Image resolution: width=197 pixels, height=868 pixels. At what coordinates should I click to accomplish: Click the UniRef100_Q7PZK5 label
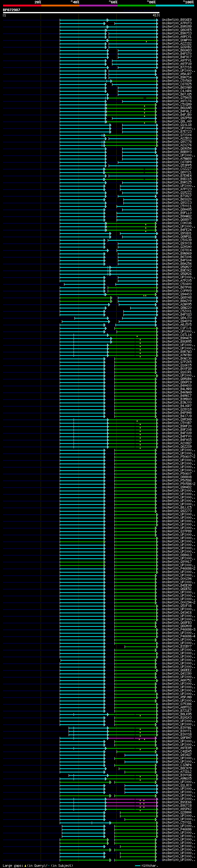point(177,362)
